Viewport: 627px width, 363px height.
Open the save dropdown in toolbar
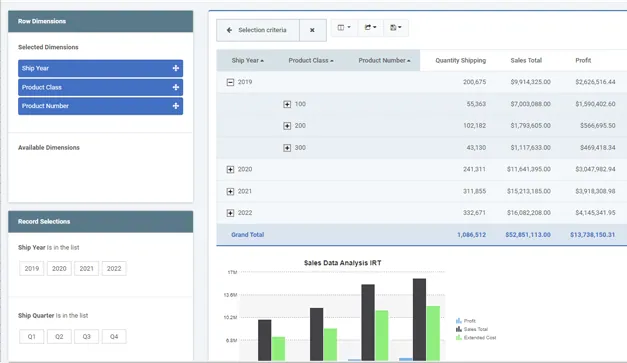coord(395,28)
